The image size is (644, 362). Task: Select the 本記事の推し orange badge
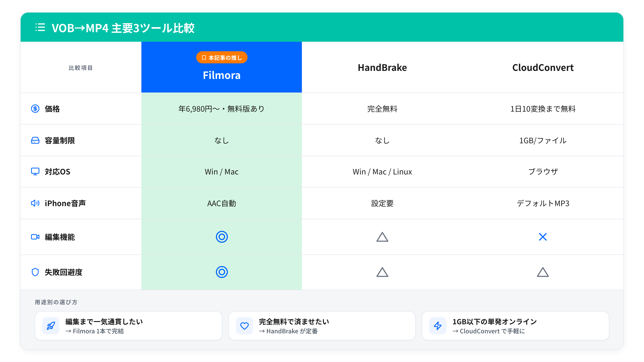(222, 58)
